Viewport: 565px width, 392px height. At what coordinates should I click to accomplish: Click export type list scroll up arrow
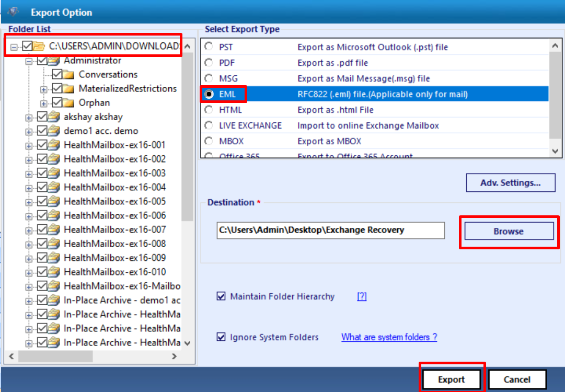click(555, 46)
